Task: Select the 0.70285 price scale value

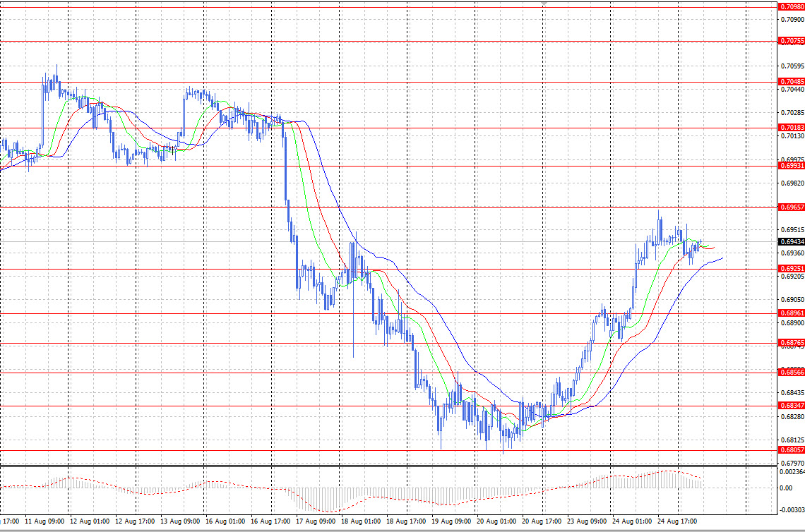Action: (792, 113)
